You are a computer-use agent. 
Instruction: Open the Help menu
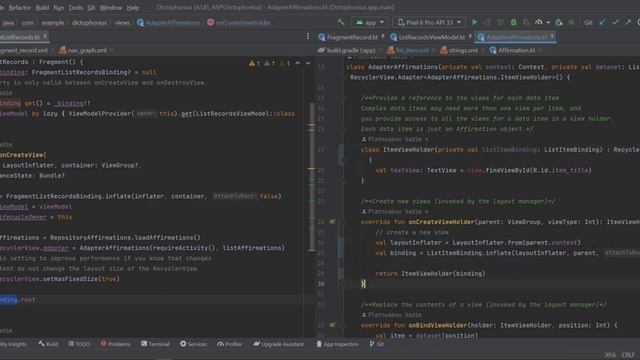(133, 8)
